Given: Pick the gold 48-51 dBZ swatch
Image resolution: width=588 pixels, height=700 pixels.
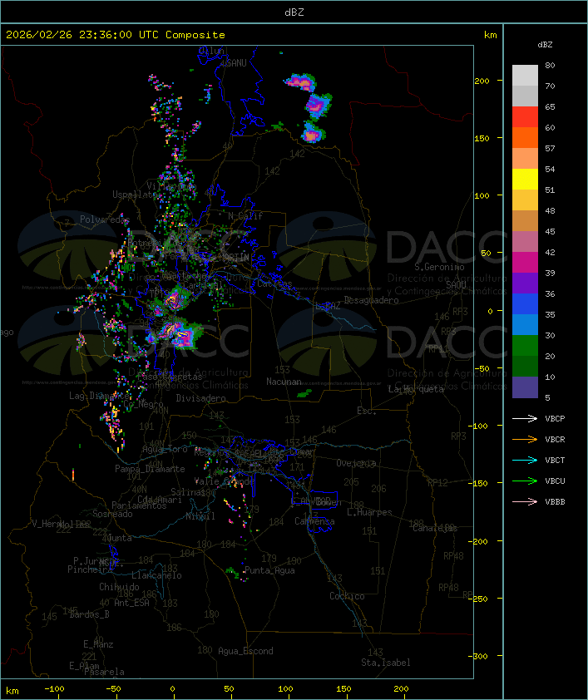Looking at the screenshot, I should click(x=525, y=200).
